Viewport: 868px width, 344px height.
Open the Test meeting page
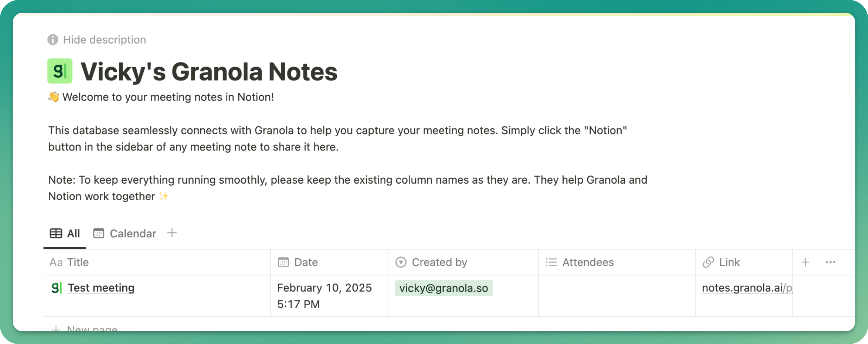pyautogui.click(x=101, y=288)
